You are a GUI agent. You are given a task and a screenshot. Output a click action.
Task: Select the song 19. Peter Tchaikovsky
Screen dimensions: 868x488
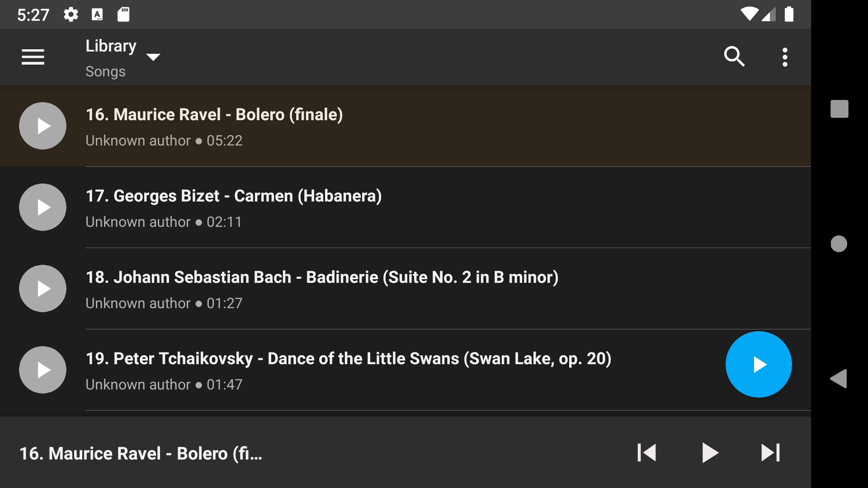point(316,370)
